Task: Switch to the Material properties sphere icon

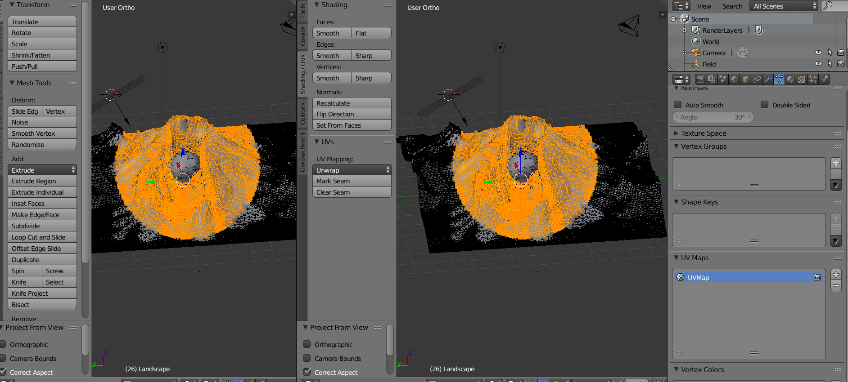Action: 790,80
